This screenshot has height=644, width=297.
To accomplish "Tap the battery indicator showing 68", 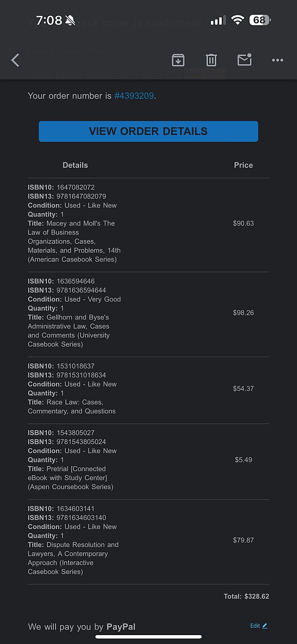I will click(260, 20).
